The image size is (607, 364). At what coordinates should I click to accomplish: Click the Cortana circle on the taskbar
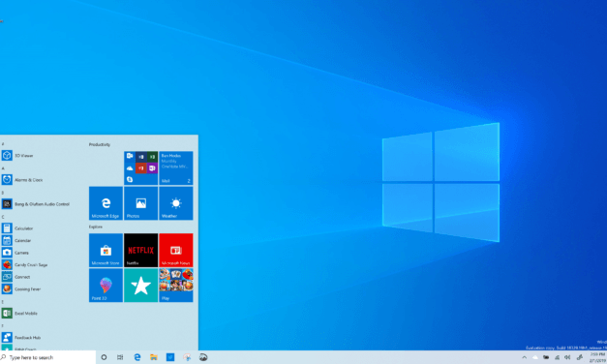click(x=104, y=357)
